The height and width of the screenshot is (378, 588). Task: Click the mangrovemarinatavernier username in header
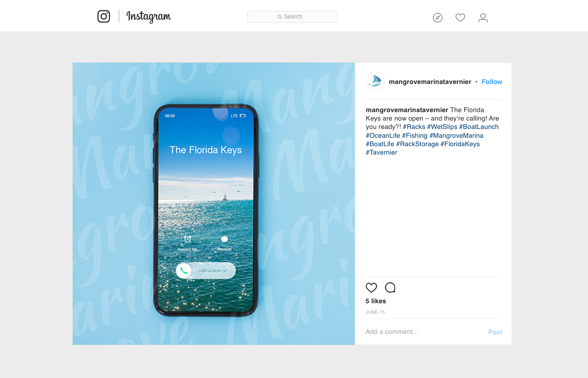(430, 82)
